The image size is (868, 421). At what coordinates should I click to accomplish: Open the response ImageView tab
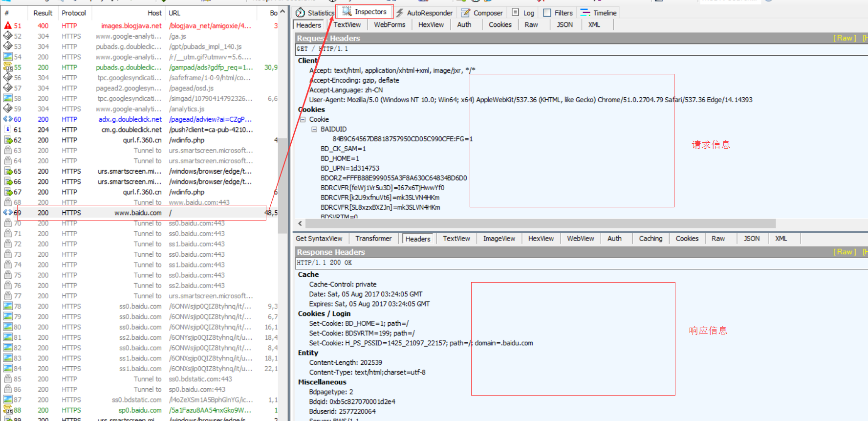[x=499, y=239]
